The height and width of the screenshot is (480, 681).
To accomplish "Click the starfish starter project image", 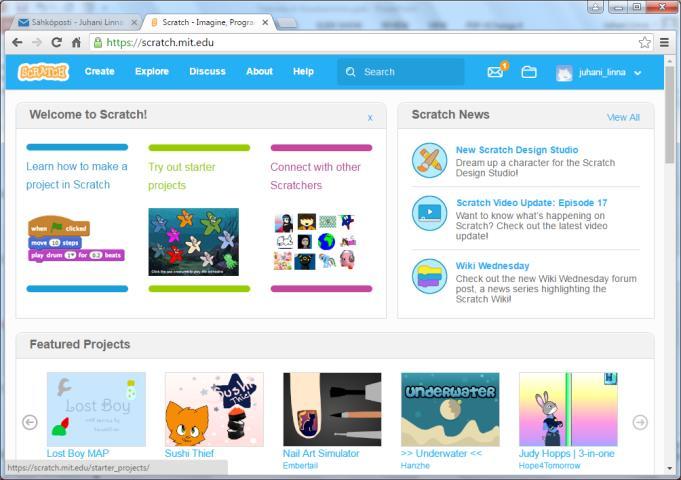I will click(193, 242).
